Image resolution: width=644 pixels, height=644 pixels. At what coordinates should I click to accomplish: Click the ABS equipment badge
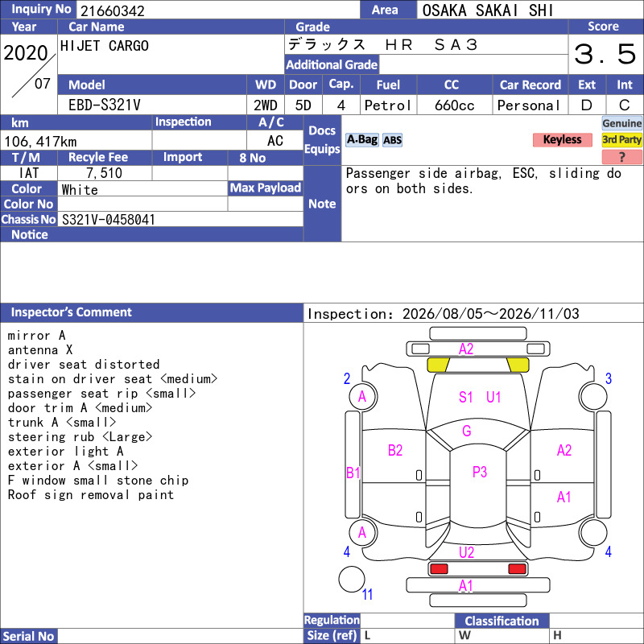pos(392,140)
